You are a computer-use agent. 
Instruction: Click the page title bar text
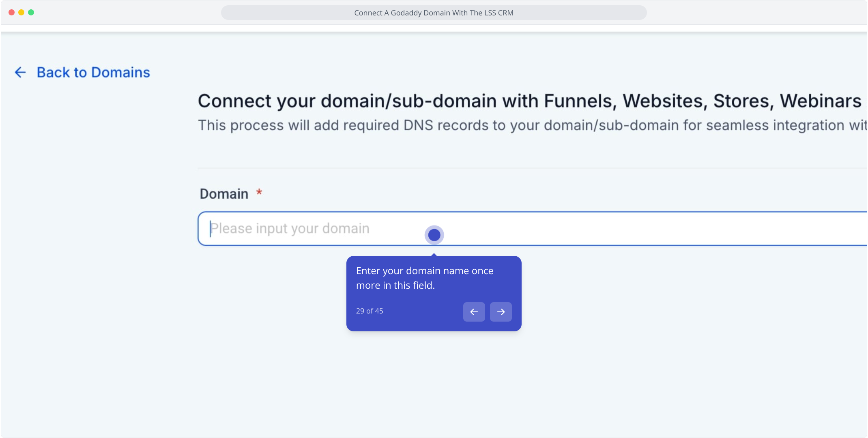pos(434,13)
